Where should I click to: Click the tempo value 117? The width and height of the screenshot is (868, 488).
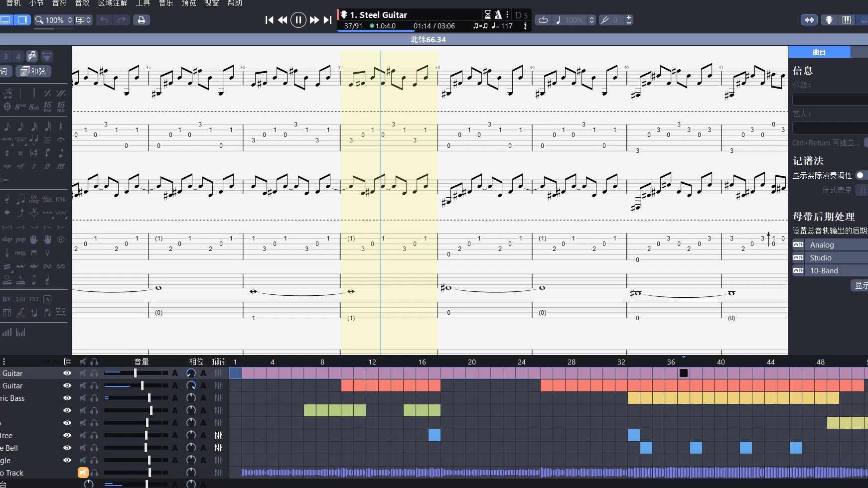507,26
